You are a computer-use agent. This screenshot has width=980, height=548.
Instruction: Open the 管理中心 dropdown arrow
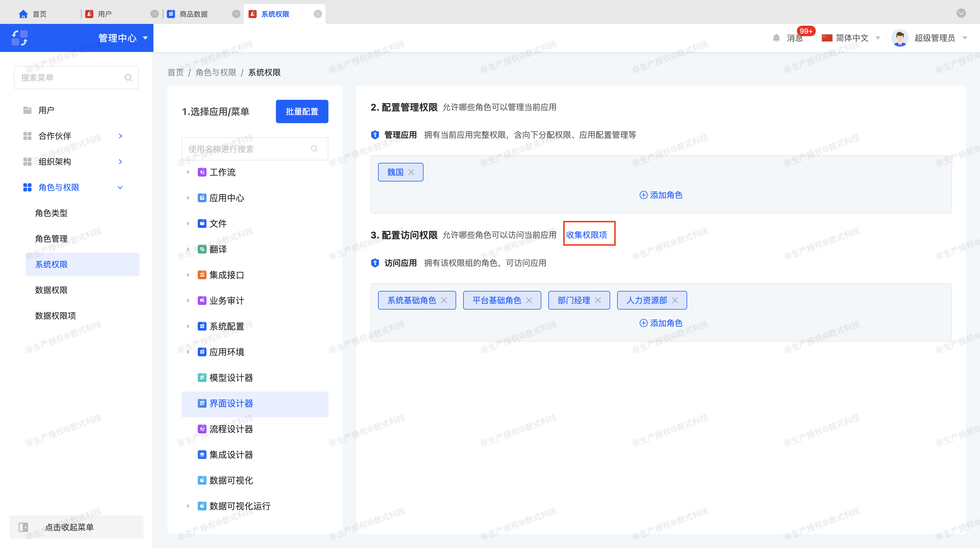145,38
